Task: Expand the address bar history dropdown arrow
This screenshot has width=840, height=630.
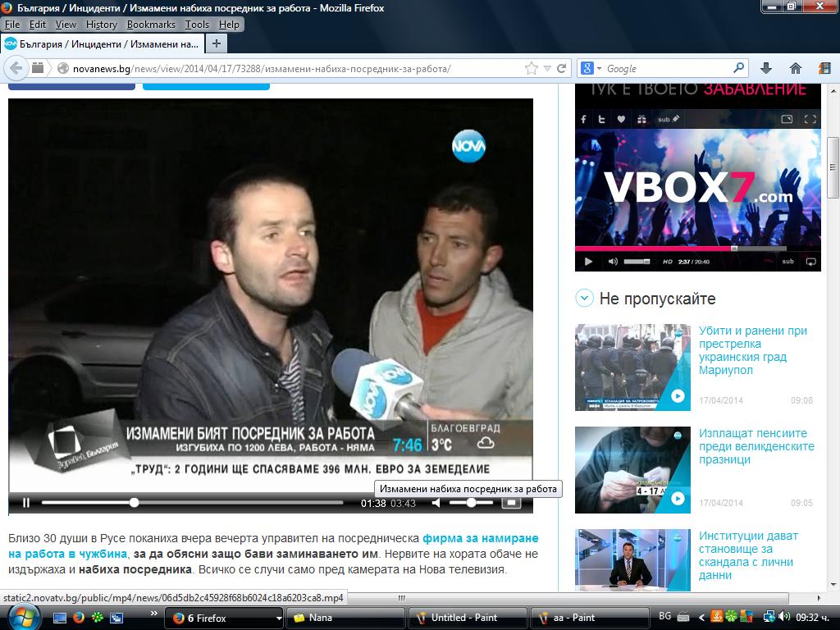Action: [x=547, y=69]
